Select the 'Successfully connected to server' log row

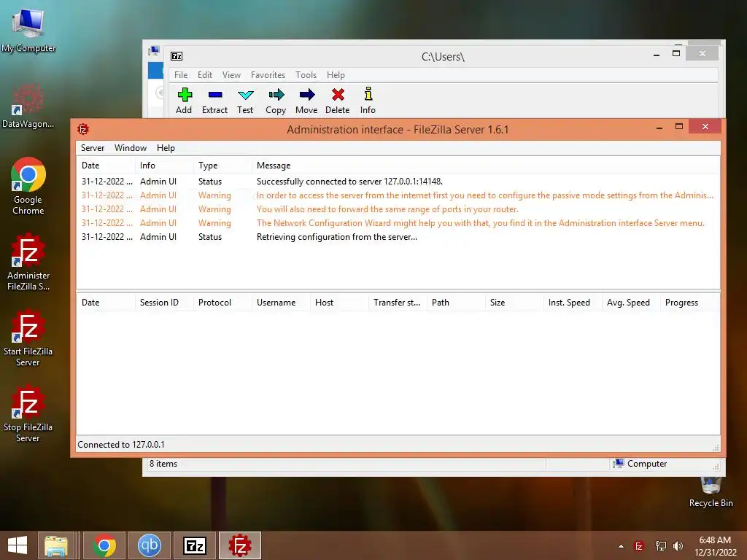398,182
